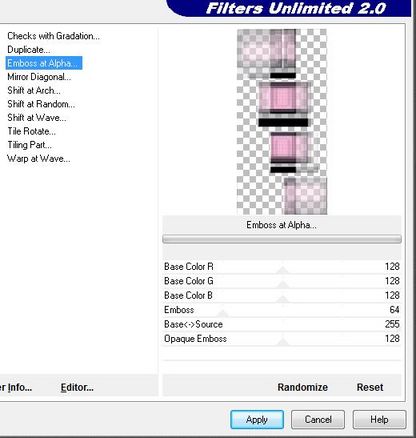Select Mirror Diagonal filter
Image resolution: width=416 pixels, height=438 pixels.
point(39,77)
